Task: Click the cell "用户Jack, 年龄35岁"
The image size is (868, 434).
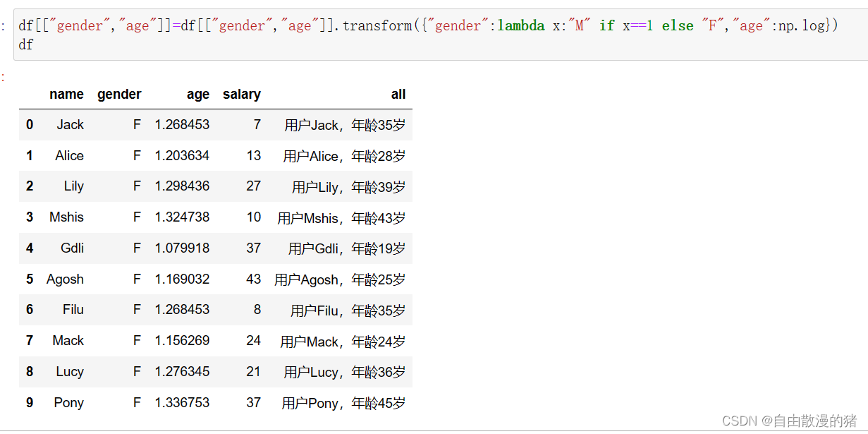Action: pos(346,126)
